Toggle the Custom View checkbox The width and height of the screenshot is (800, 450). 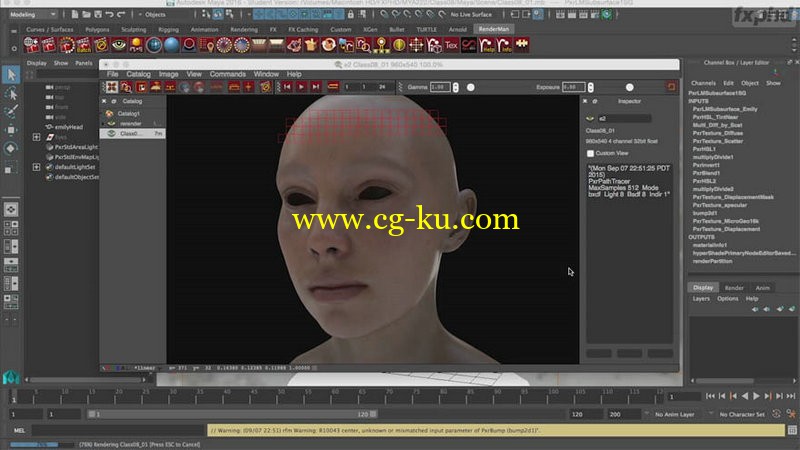pyautogui.click(x=590, y=154)
